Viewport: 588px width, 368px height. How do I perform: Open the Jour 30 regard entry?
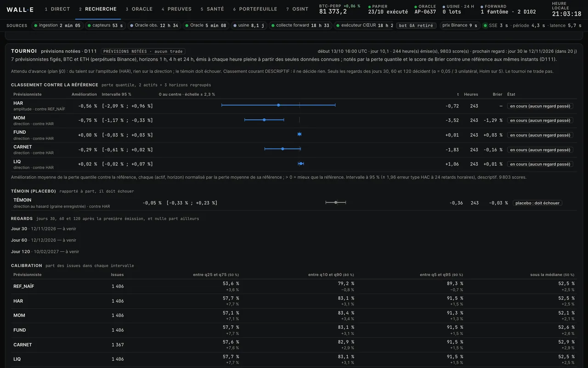(44, 229)
